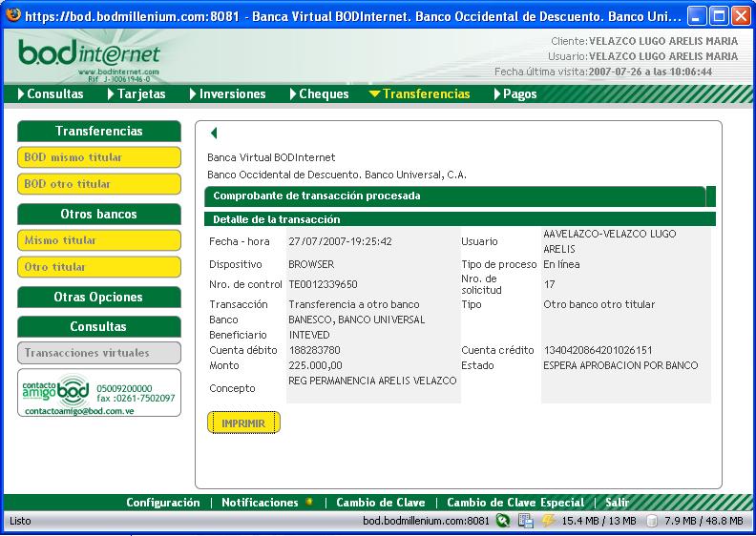Click the Otros bancos sidebar header
Viewport: 756px width, 536px height.
(x=99, y=214)
